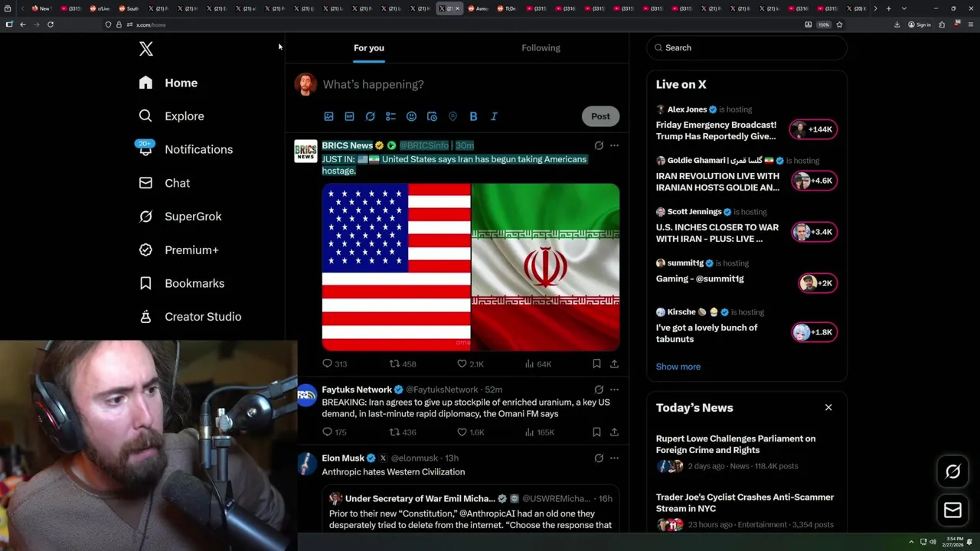Go back using browser back arrow

pos(23,24)
